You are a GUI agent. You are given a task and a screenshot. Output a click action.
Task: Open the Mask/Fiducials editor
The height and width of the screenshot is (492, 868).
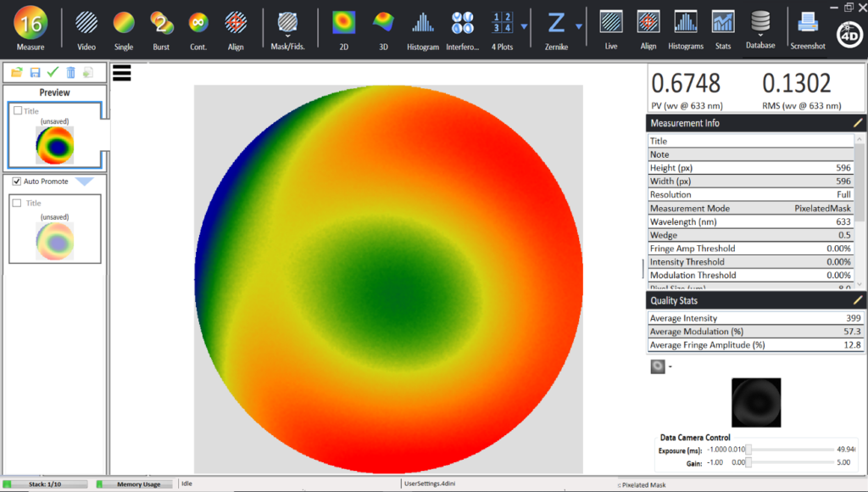tap(287, 21)
